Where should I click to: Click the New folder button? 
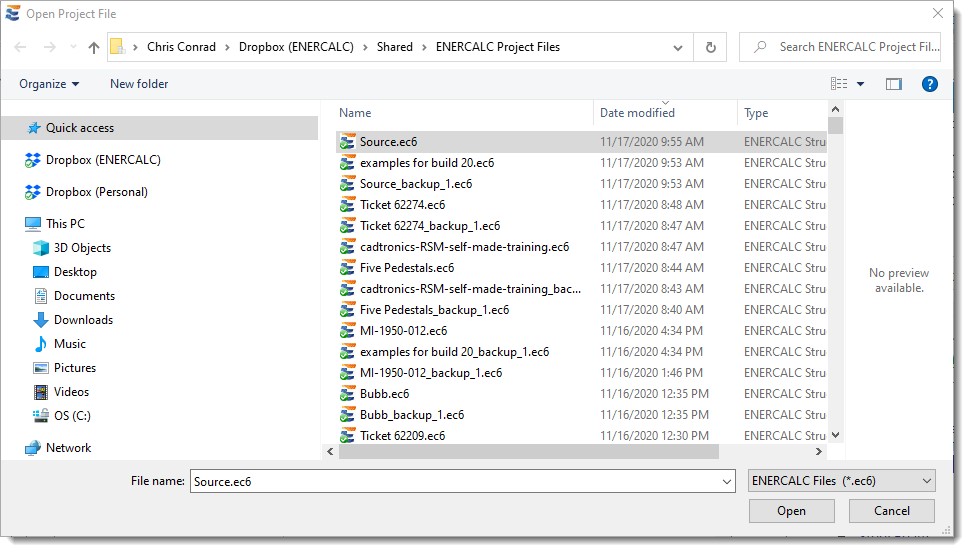coord(139,84)
